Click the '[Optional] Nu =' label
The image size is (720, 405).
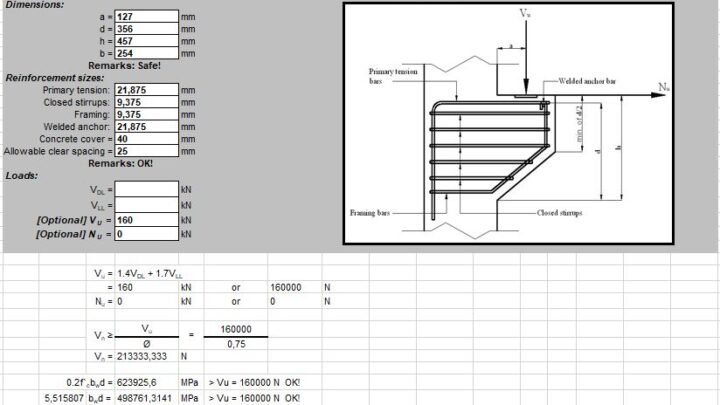(x=74, y=234)
